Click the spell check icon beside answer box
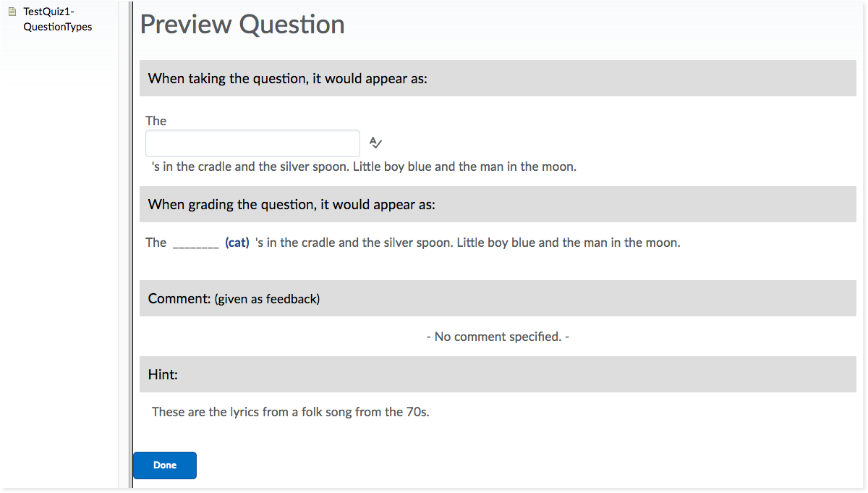This screenshot has width=868, height=493. tap(375, 143)
